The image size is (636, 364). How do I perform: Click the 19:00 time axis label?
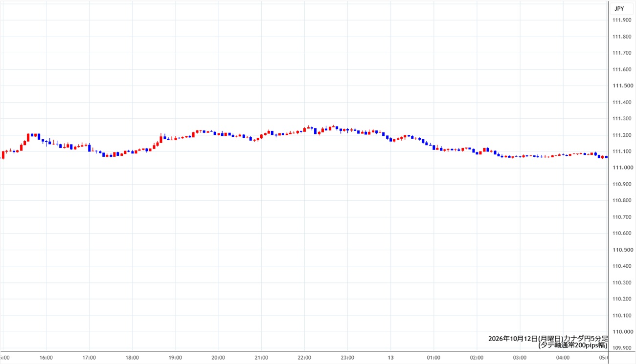[175, 358]
